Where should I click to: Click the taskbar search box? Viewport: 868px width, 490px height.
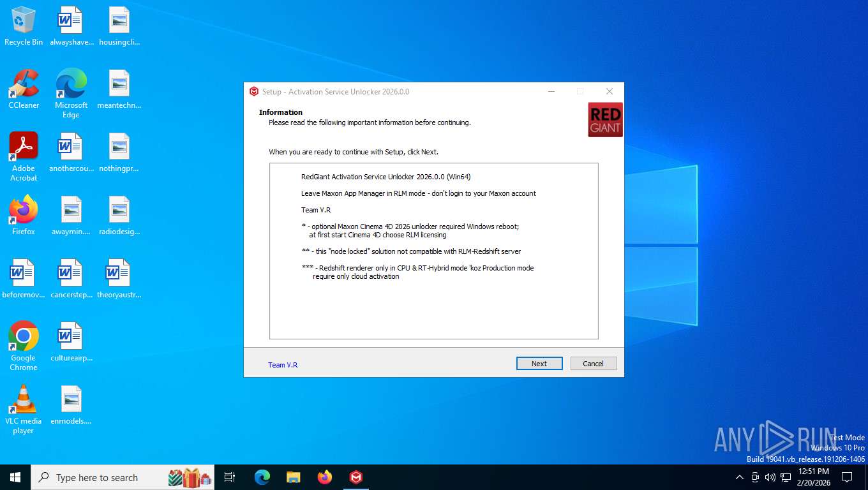(123, 477)
